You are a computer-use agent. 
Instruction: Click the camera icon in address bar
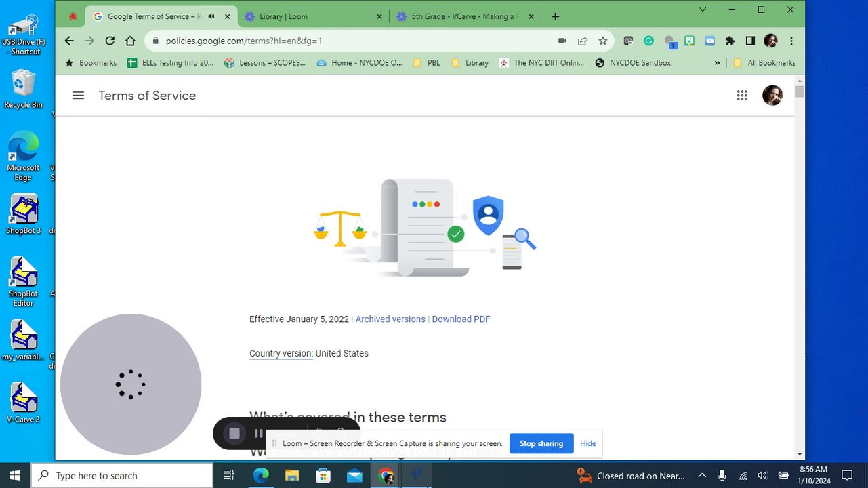click(562, 41)
